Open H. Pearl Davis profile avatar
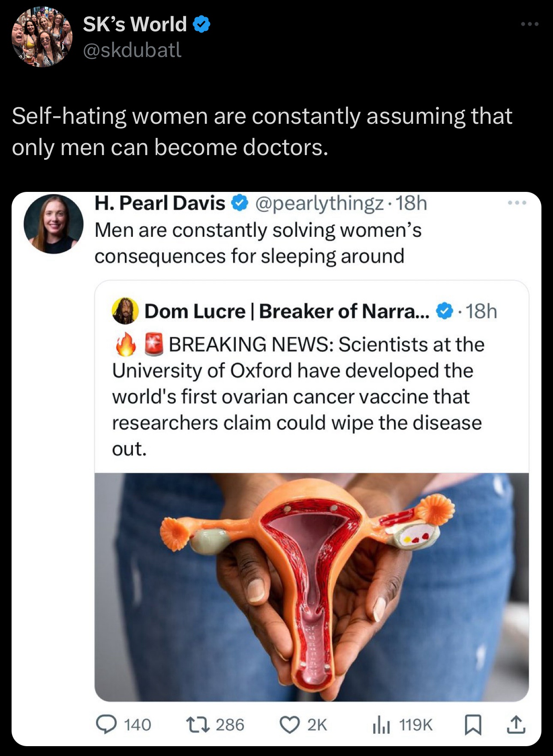Screen dimensions: 553x756 54,224
